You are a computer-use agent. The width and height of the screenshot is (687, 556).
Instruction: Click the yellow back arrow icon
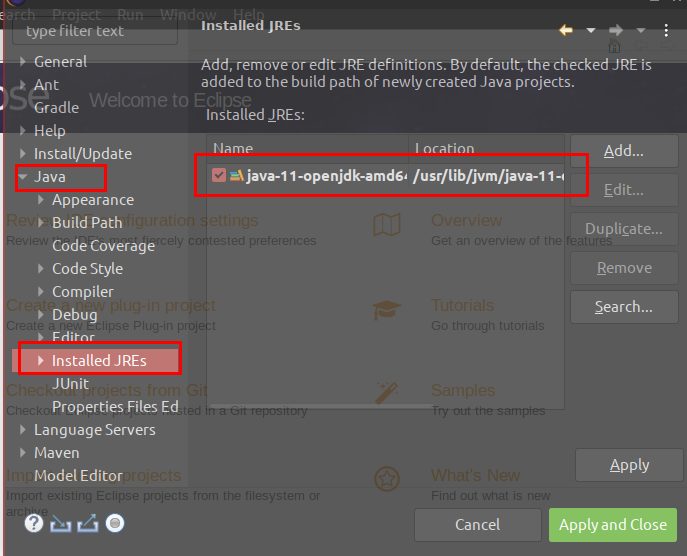click(x=566, y=30)
